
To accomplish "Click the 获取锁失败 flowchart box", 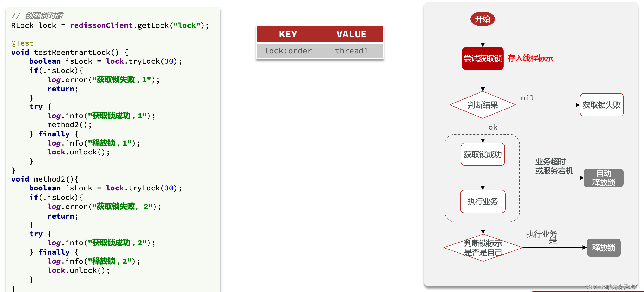I will 601,105.
